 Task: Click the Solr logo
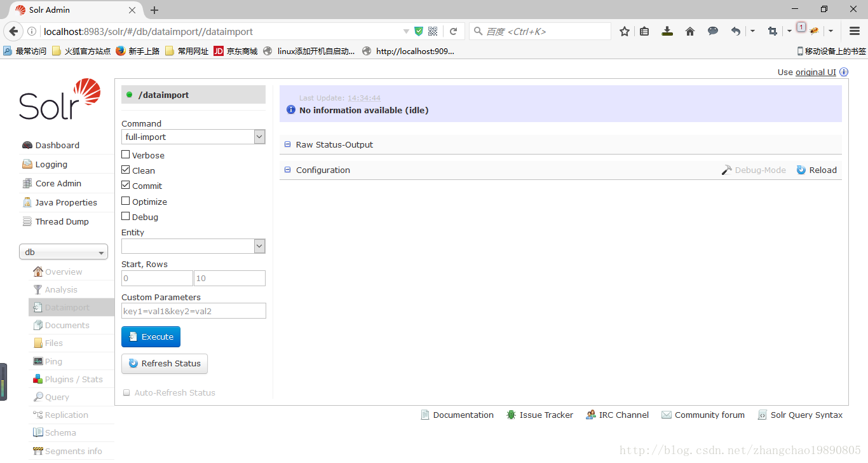coord(60,99)
